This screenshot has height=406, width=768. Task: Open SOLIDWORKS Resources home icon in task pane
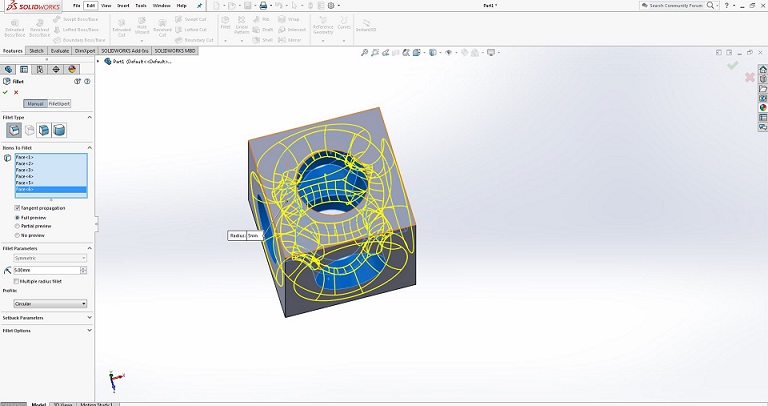tap(763, 69)
